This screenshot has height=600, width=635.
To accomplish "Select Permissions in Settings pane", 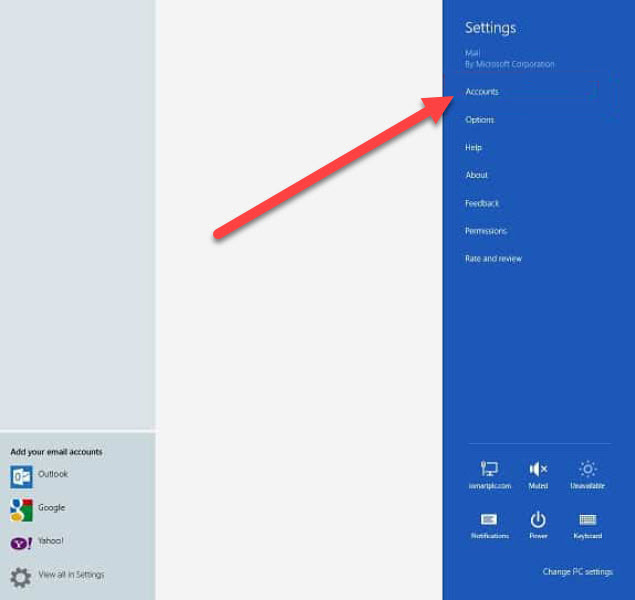I will pyautogui.click(x=486, y=231).
